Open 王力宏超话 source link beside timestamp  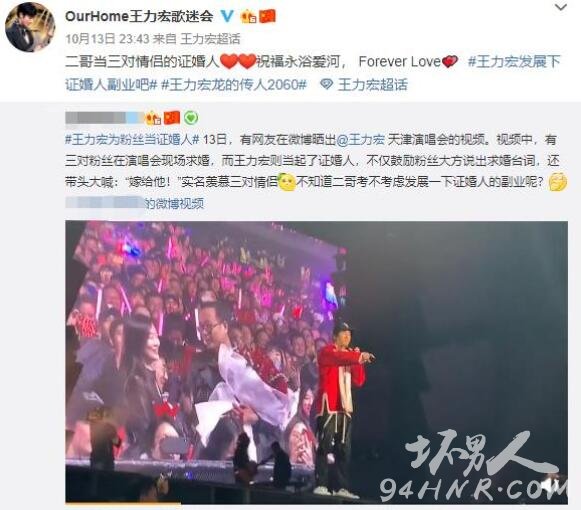coord(210,39)
